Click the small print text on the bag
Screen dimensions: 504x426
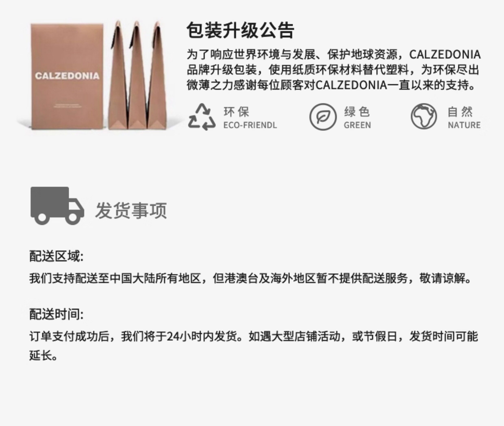pos(67,105)
